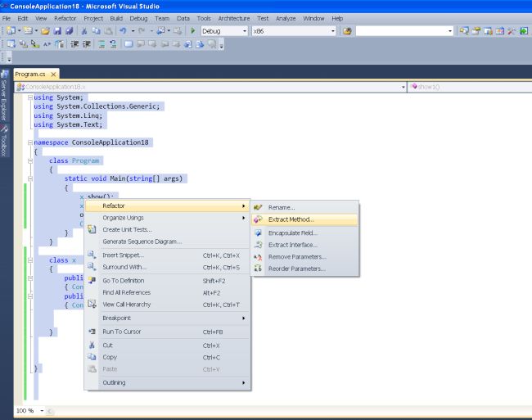Click the New Project toolbar icon
532x420 pixels.
[11, 31]
